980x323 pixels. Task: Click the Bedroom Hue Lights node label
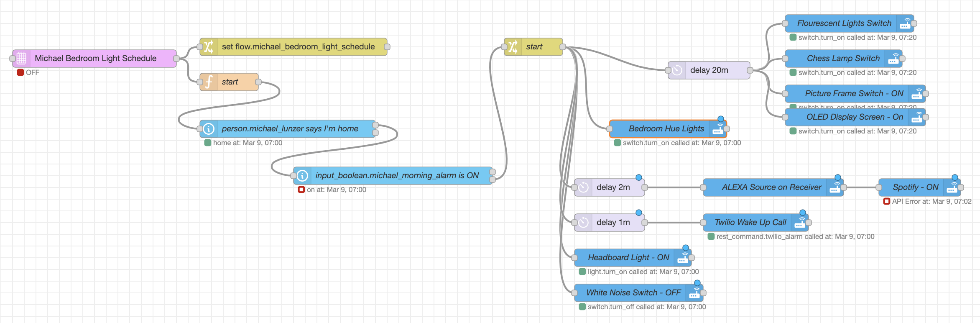(x=666, y=129)
